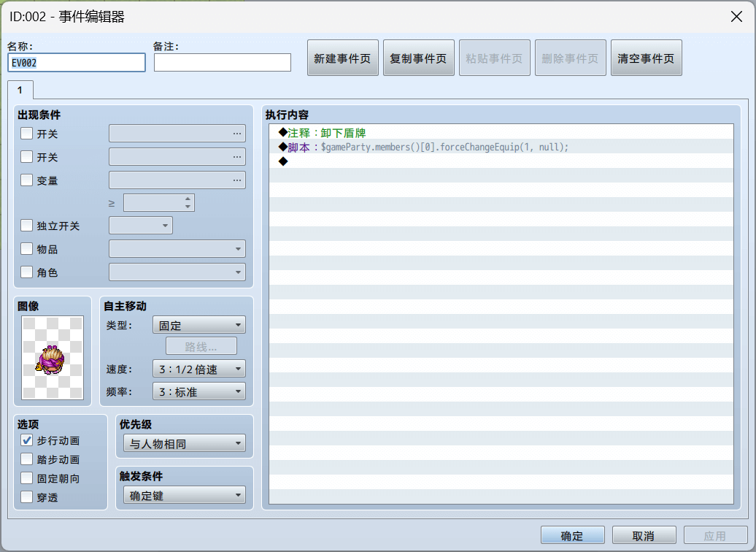
Task: Open the first 开关 switch selector via ellipsis button
Action: (x=236, y=133)
